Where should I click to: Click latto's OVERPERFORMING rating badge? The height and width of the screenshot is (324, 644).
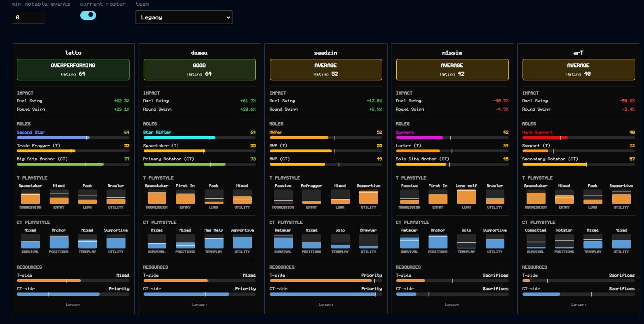[73, 69]
